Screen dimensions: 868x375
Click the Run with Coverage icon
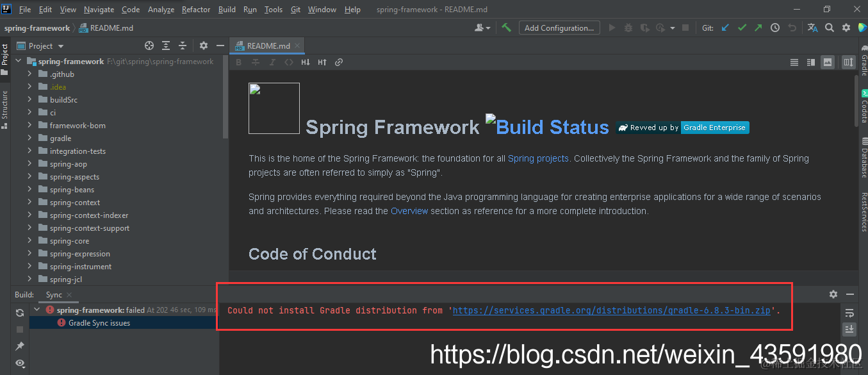click(644, 28)
